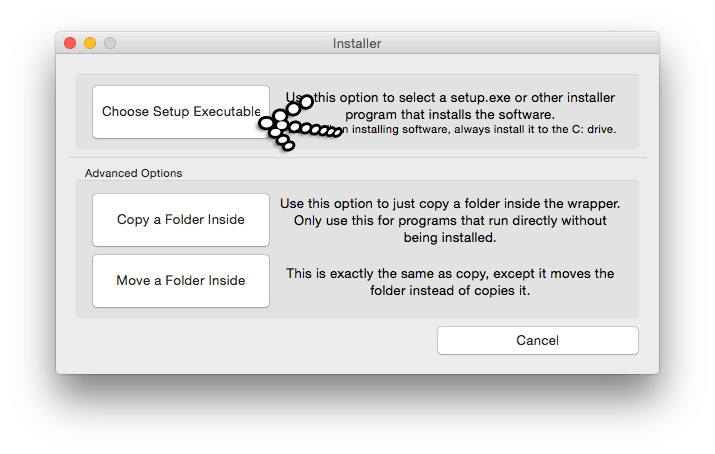The image size is (715, 454).
Task: Click the grayed-out zoom window button
Action: pos(110,43)
